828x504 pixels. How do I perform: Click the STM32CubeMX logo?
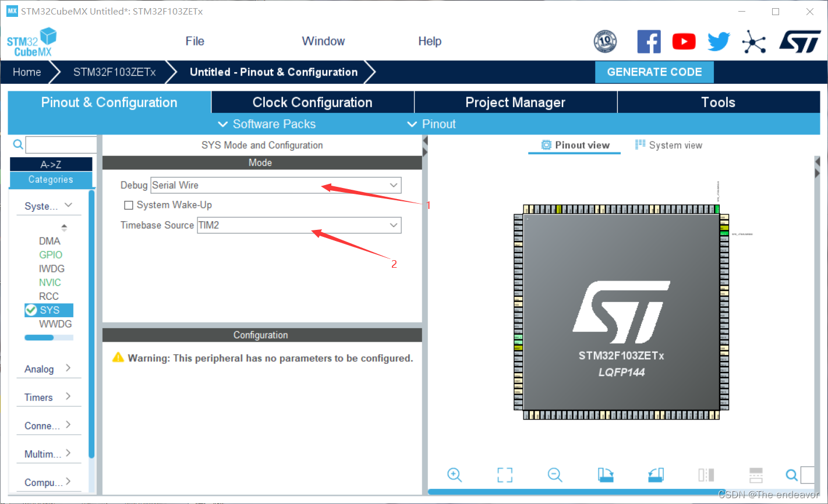pos(32,42)
